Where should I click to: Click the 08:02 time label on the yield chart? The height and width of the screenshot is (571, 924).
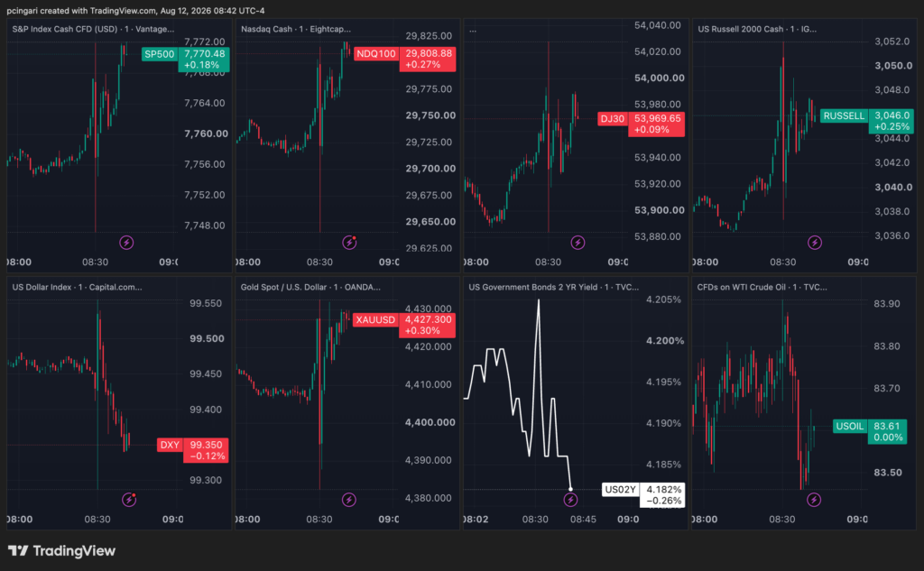point(476,520)
